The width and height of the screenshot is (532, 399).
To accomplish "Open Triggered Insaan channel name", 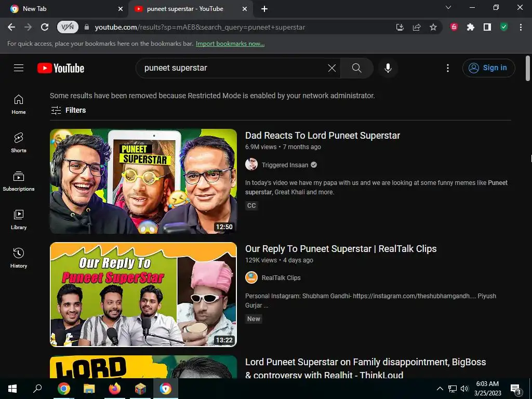I will click(285, 165).
